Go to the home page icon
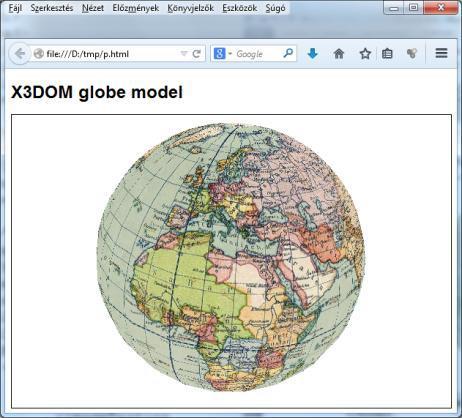Image resolution: width=462 pixels, height=418 pixels. pos(339,54)
